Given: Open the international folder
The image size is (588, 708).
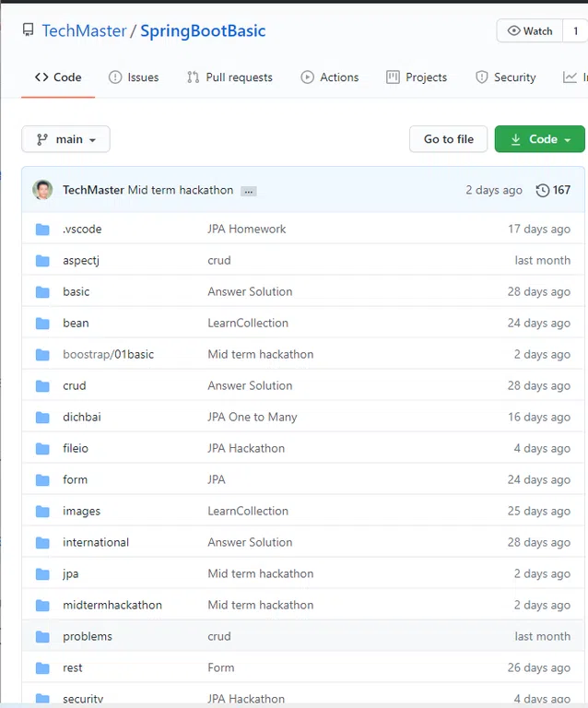Looking at the screenshot, I should 96,542.
